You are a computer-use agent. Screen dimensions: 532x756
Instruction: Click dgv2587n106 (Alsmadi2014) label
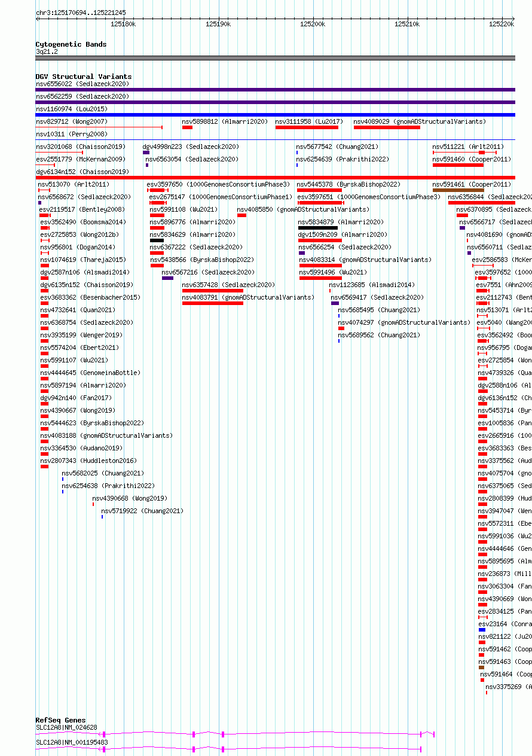85,272
